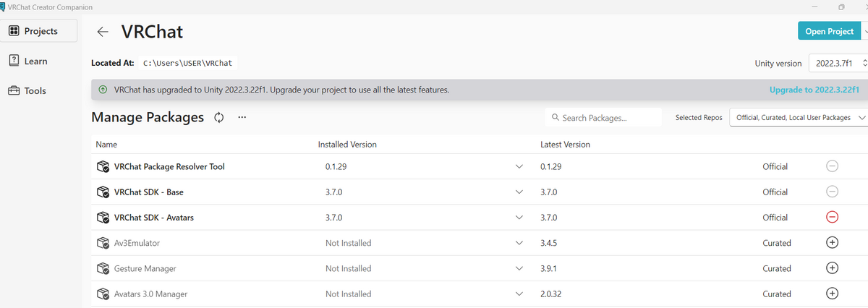The width and height of the screenshot is (868, 308).
Task: Click the VRChat Creator Companion title bar icon
Action: 3,7
